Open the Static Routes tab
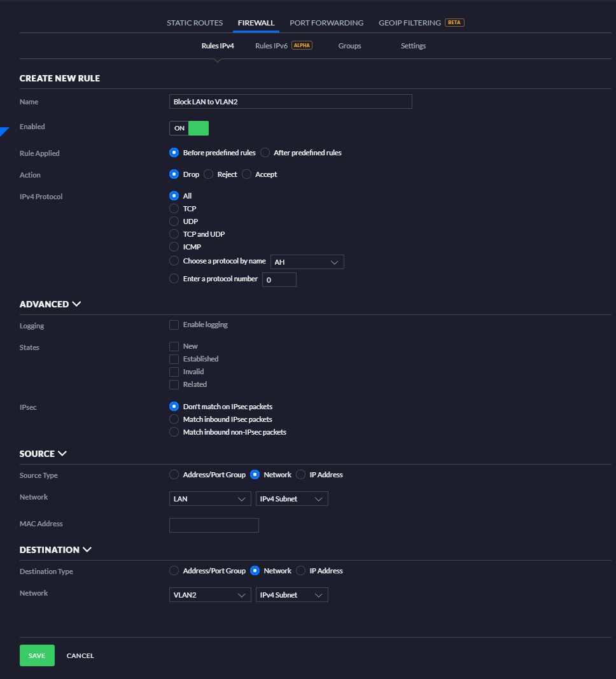This screenshot has height=679, width=616. coord(195,23)
